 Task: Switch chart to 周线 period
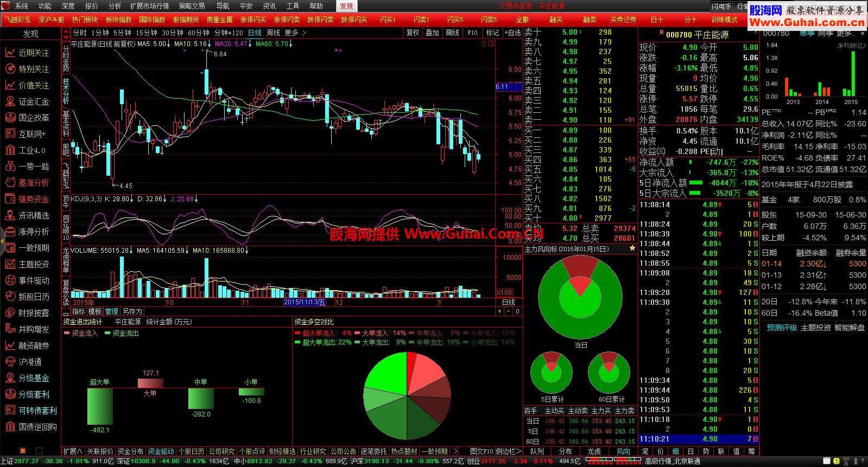pyautogui.click(x=273, y=33)
